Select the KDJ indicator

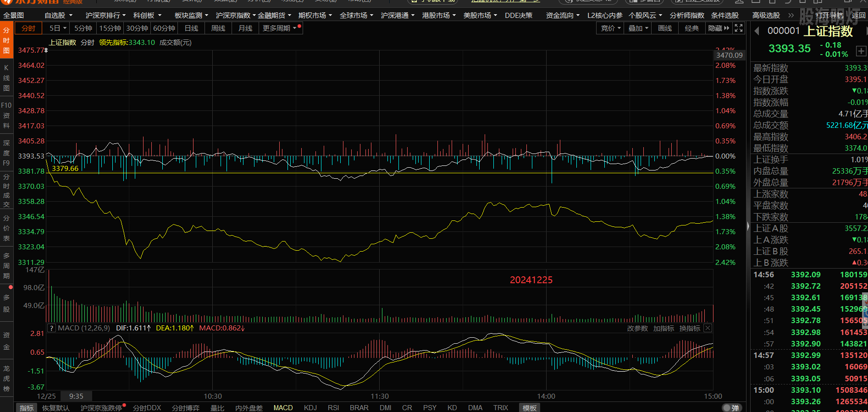coord(310,408)
